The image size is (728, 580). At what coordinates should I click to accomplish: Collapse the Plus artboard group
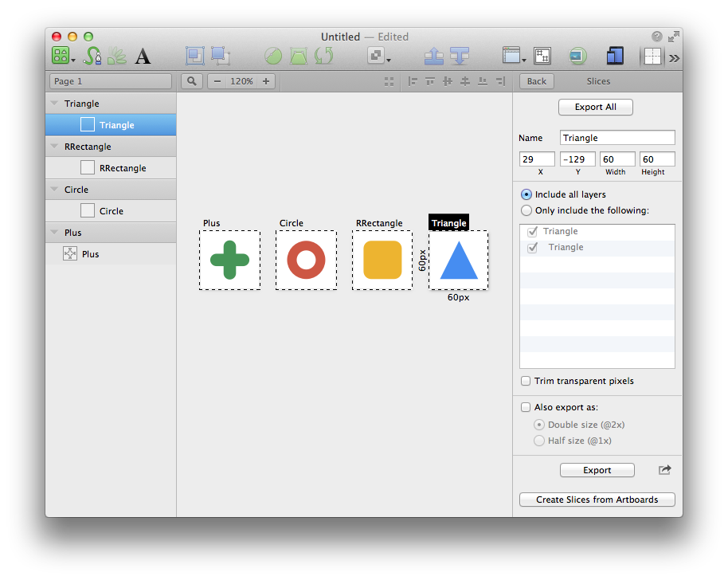click(54, 232)
